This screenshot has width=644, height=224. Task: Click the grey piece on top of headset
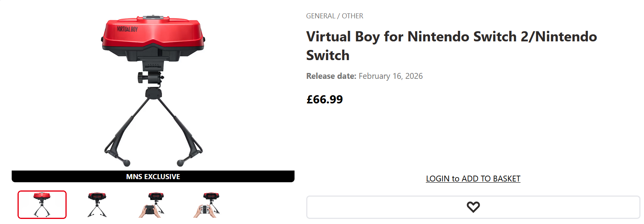click(154, 17)
